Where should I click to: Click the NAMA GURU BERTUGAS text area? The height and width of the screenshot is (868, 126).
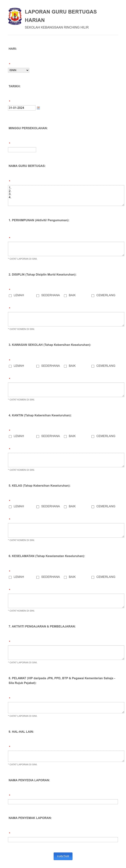pos(66,195)
